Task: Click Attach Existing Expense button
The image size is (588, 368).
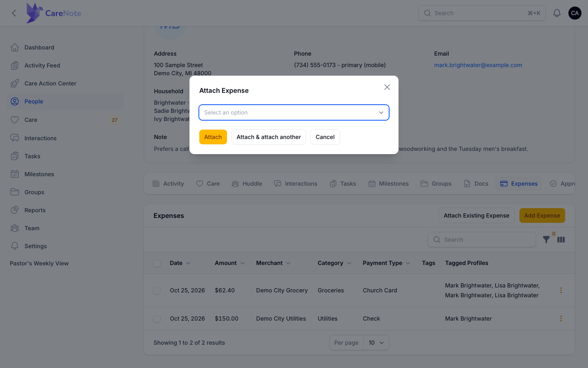Action: click(477, 215)
